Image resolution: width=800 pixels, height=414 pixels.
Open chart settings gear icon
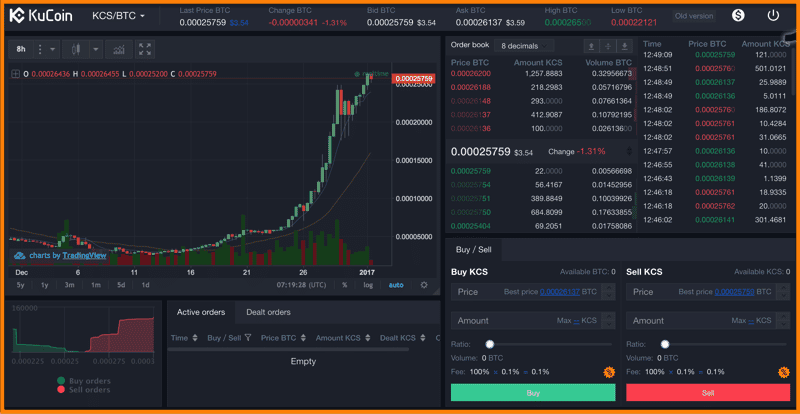click(x=424, y=285)
